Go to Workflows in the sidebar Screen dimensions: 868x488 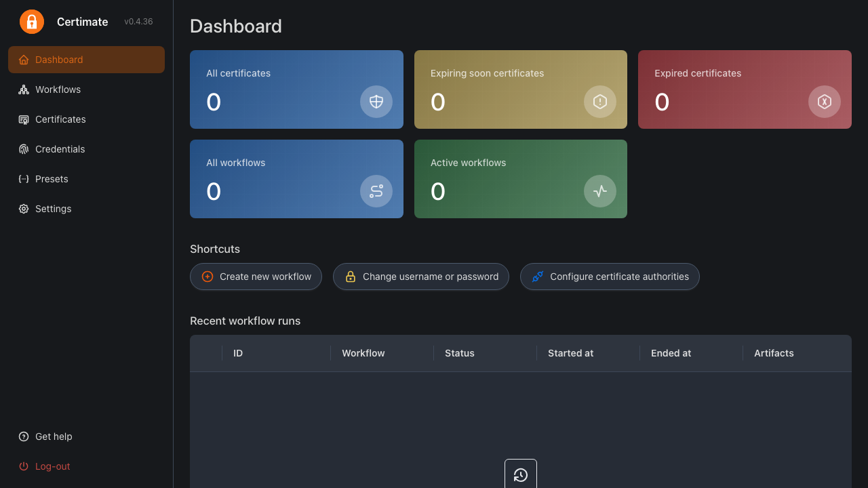pos(86,89)
